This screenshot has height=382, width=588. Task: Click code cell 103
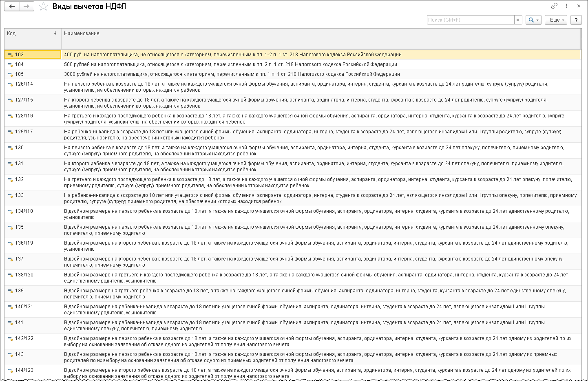pos(33,55)
